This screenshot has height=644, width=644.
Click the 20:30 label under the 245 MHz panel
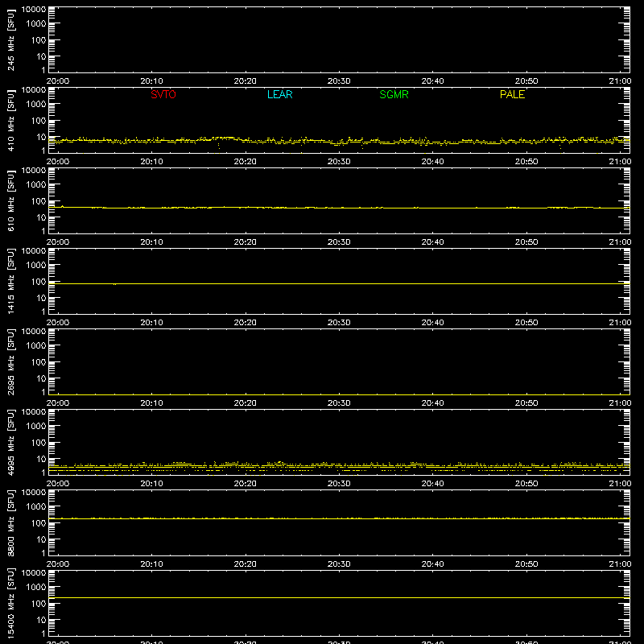[x=339, y=81]
